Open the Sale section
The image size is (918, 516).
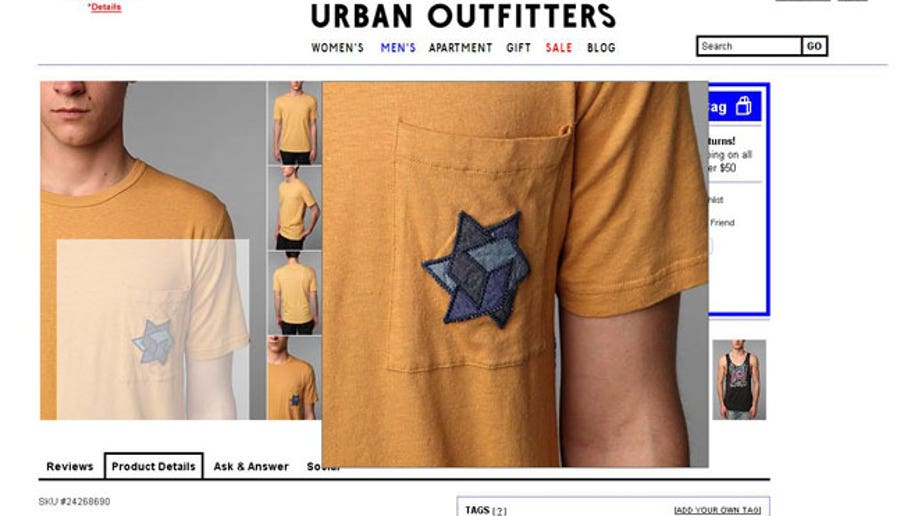point(559,48)
